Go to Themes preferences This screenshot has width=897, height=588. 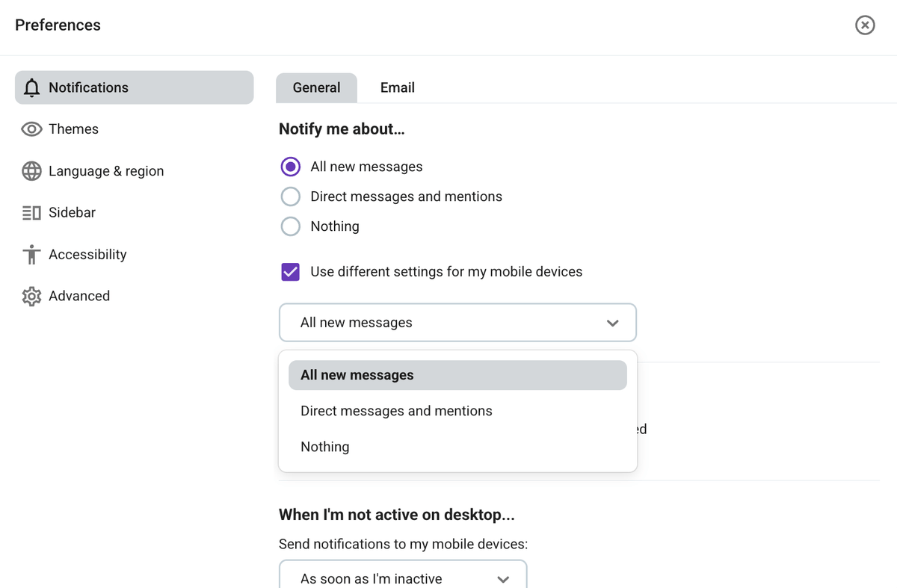(73, 129)
